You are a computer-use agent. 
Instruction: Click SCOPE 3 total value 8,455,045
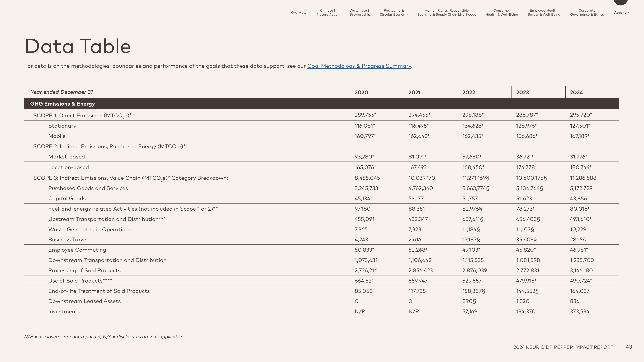tap(367, 178)
